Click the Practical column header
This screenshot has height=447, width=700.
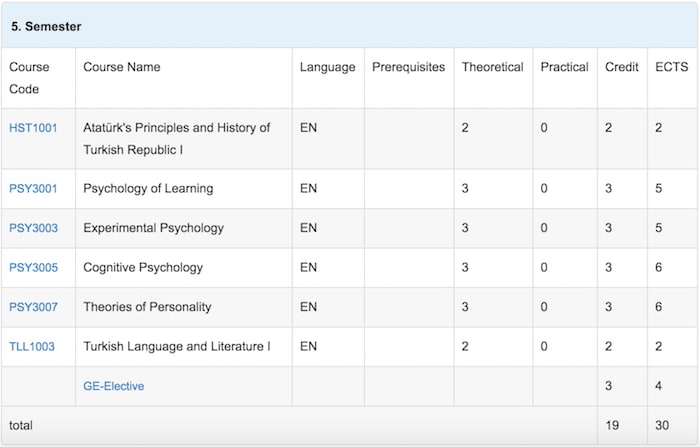564,67
